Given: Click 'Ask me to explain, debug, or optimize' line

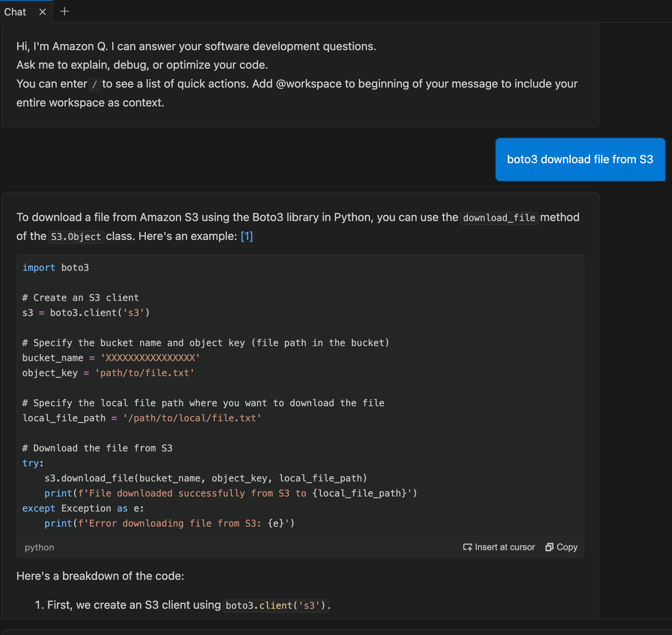Looking at the screenshot, I should tap(142, 65).
